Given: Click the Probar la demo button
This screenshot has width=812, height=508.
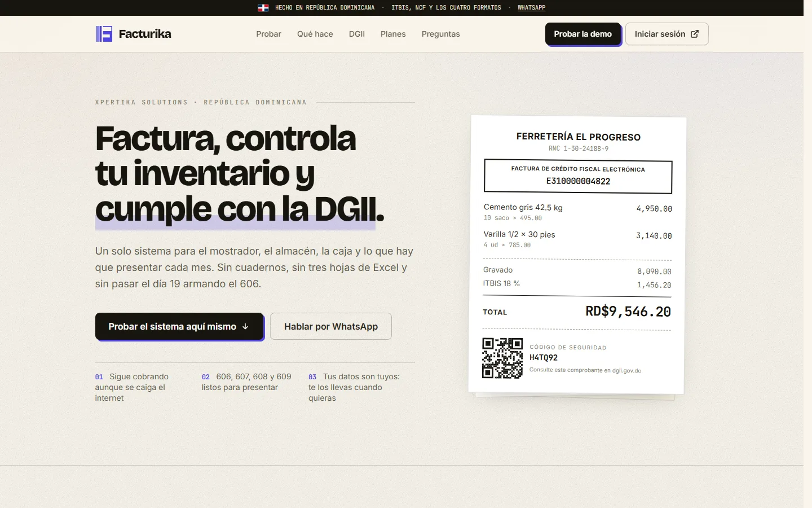Looking at the screenshot, I should coord(583,34).
